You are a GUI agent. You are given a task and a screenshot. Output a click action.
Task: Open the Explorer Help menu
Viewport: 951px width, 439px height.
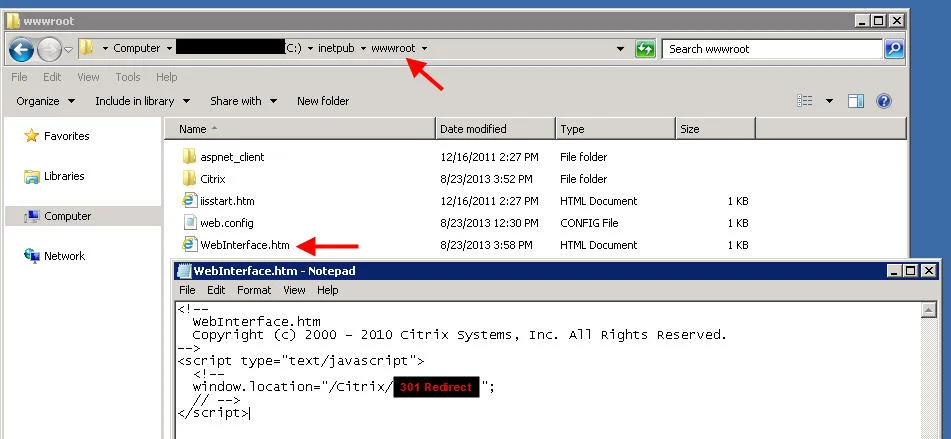tap(166, 77)
